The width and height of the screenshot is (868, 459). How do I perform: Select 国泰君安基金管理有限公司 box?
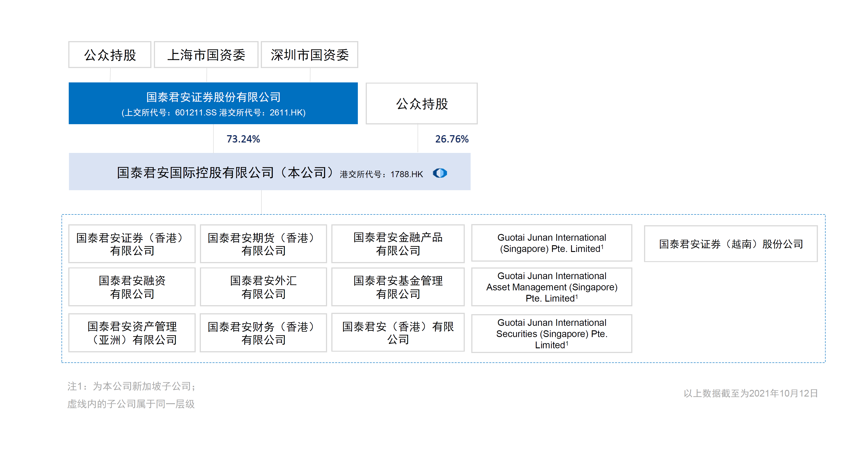click(x=398, y=287)
